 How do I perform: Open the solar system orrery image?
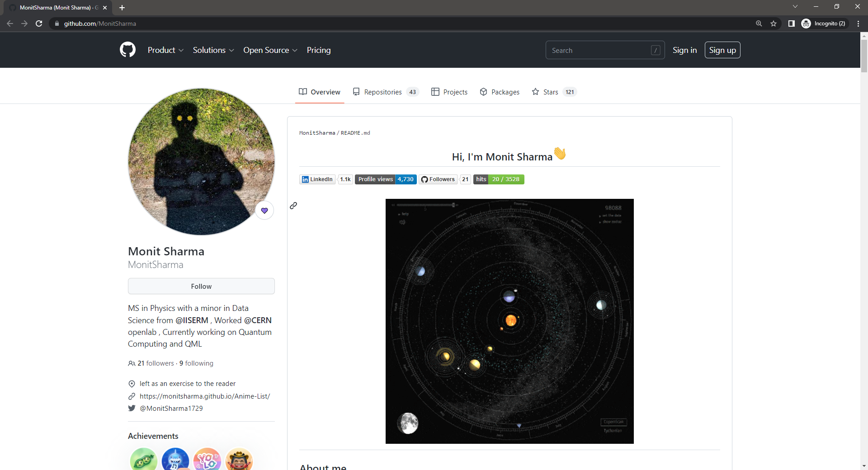509,321
